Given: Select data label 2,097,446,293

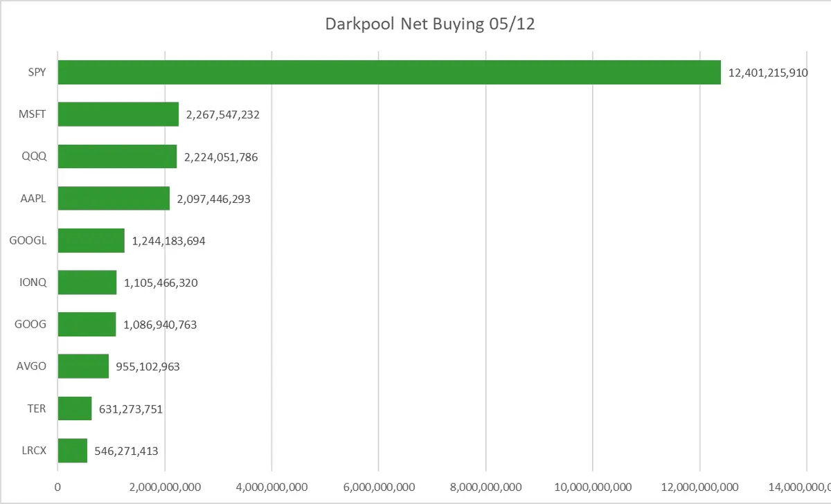Looking at the screenshot, I should tap(213, 199).
